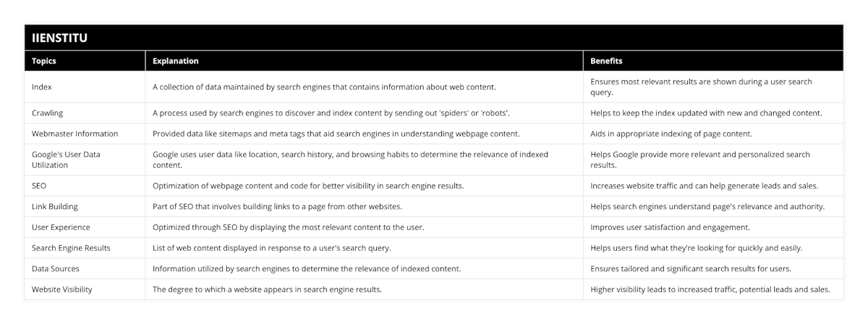Select the SEO topic cell
Viewport: 868px width, 324px height.
[x=39, y=186]
